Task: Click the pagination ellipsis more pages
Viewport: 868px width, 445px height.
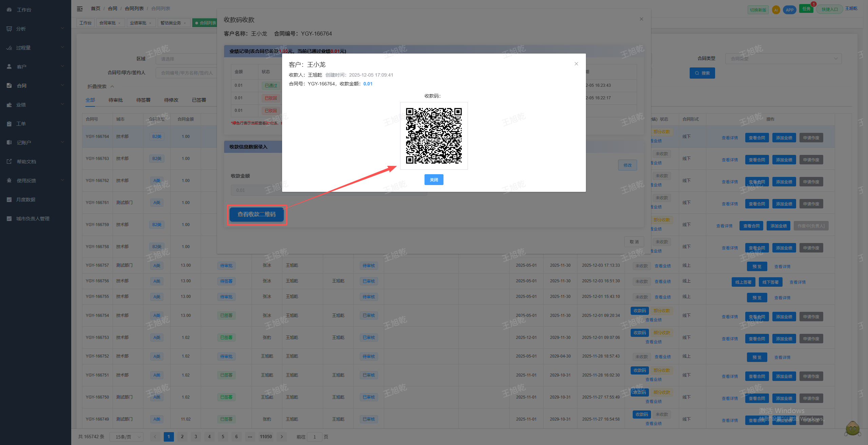Action: (250, 437)
